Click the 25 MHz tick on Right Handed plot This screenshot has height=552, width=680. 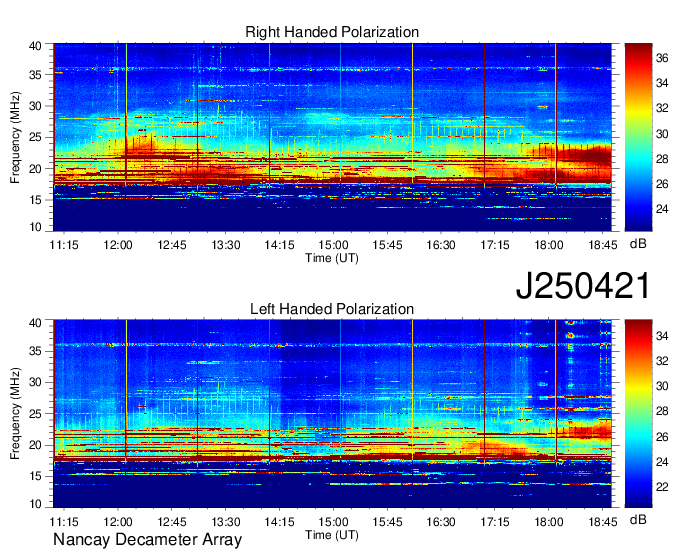coord(35,137)
